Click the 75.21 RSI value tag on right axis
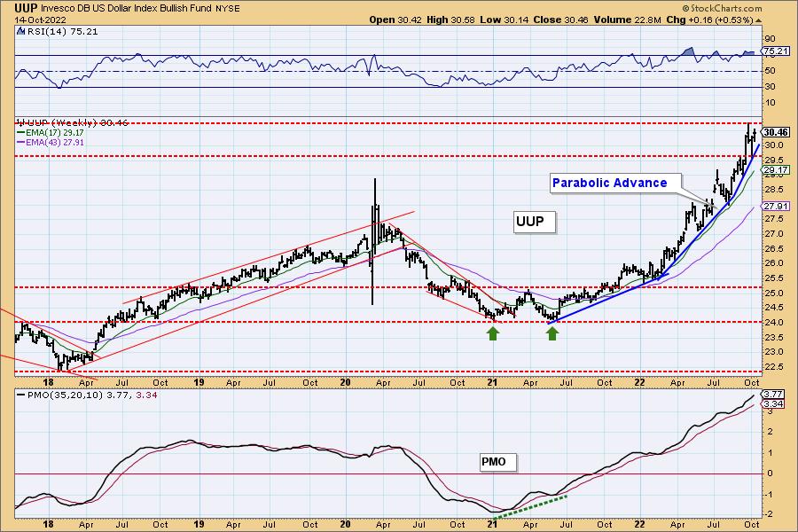 point(776,51)
